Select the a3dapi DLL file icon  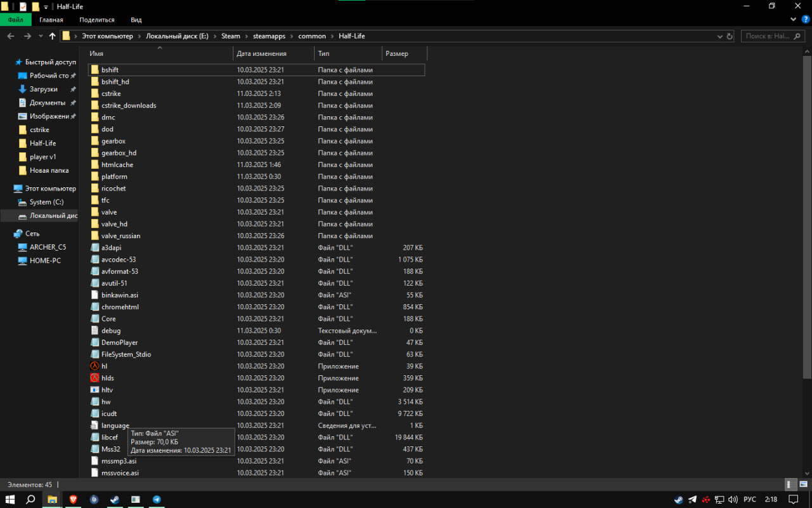pyautogui.click(x=95, y=248)
